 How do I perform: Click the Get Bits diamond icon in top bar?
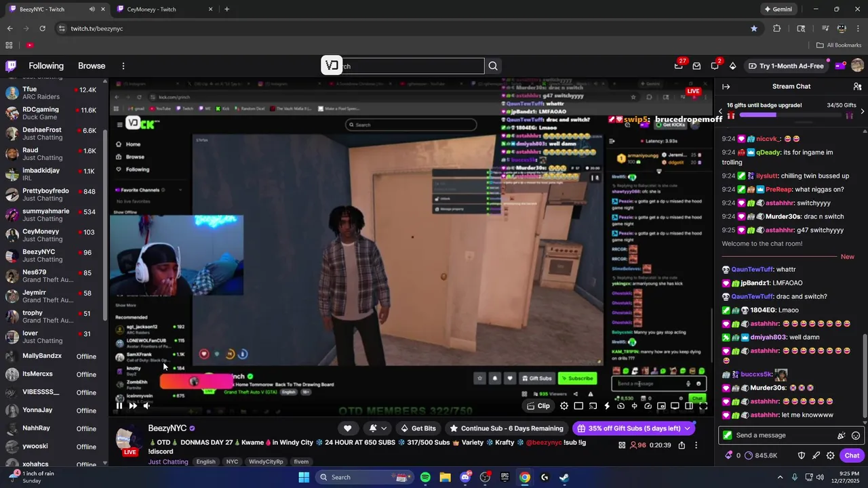tap(732, 66)
